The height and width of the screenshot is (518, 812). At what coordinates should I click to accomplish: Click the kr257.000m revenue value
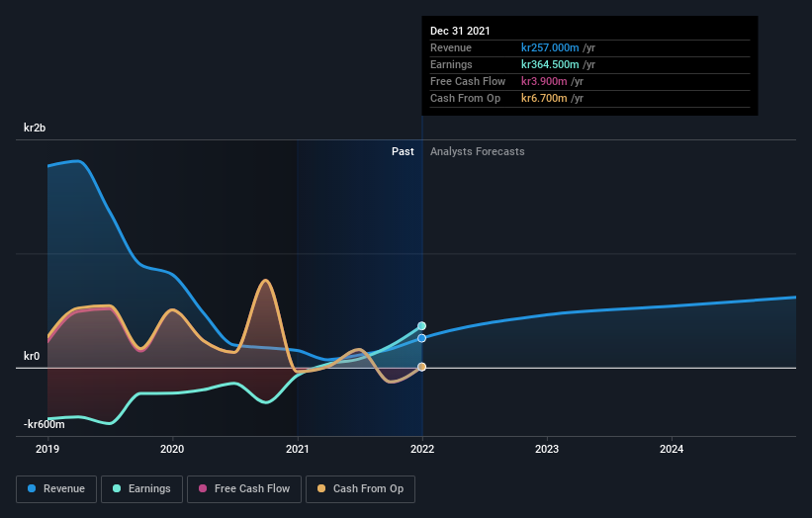coord(550,47)
